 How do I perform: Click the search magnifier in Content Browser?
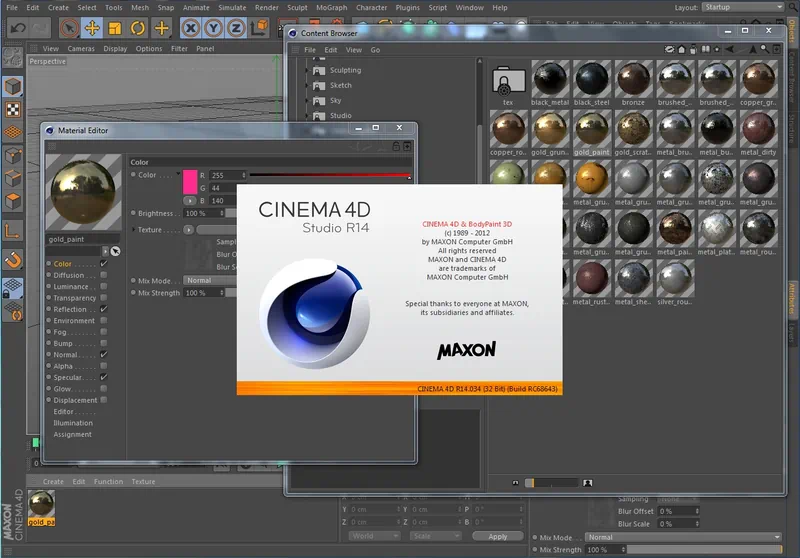764,49
